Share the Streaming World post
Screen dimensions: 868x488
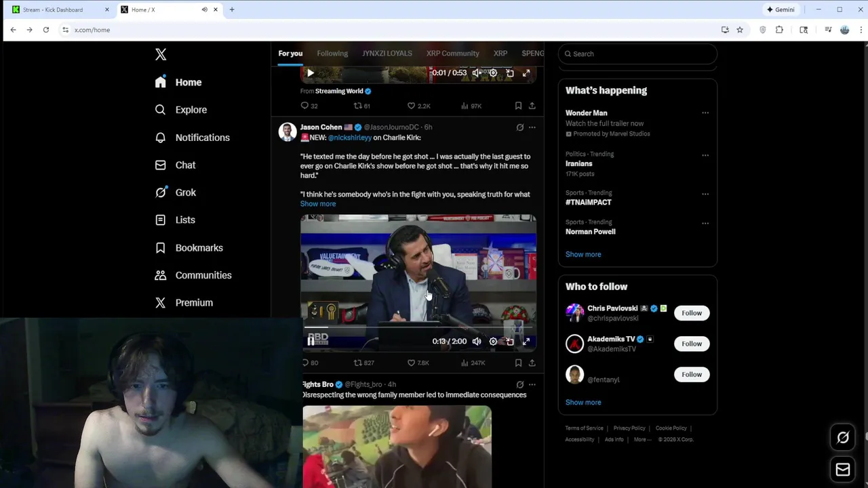[532, 106]
